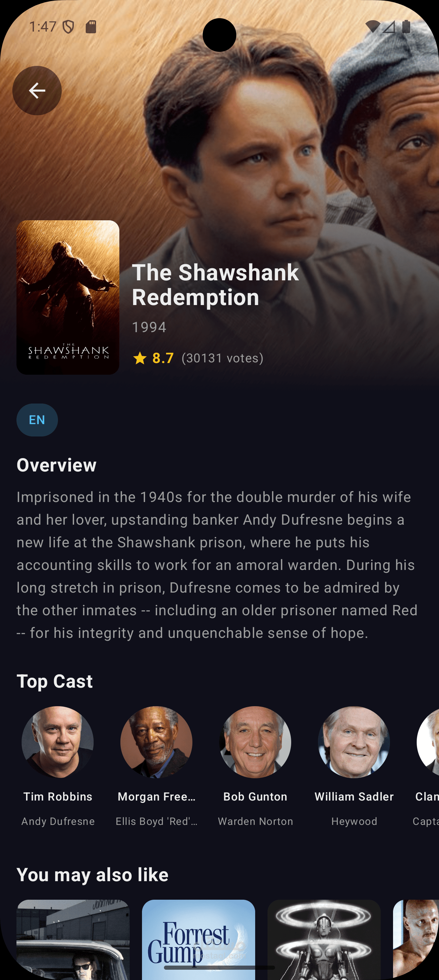Tap the 8.7 rating score
The width and height of the screenshot is (439, 980).
point(163,358)
